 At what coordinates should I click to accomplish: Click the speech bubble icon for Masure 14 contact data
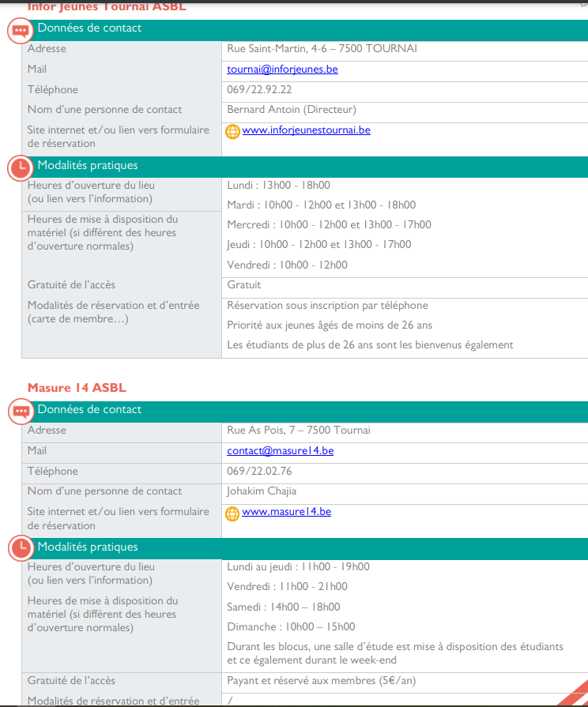point(21,412)
